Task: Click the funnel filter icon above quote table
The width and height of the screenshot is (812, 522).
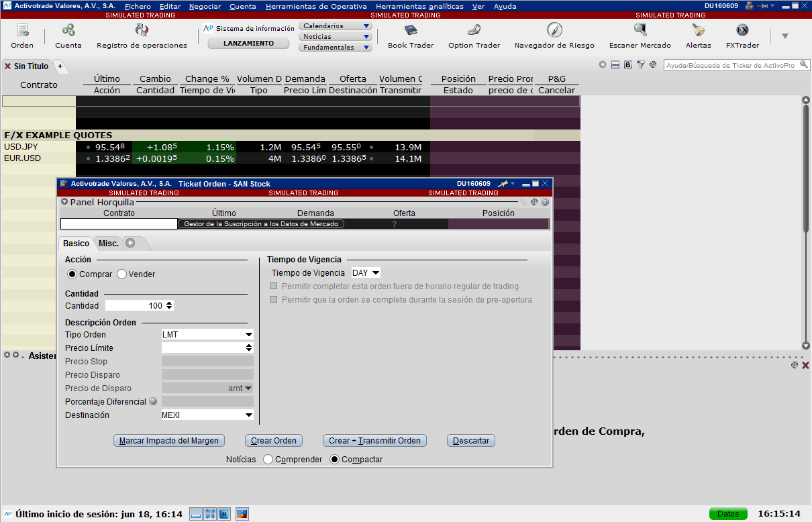Action: [641, 65]
